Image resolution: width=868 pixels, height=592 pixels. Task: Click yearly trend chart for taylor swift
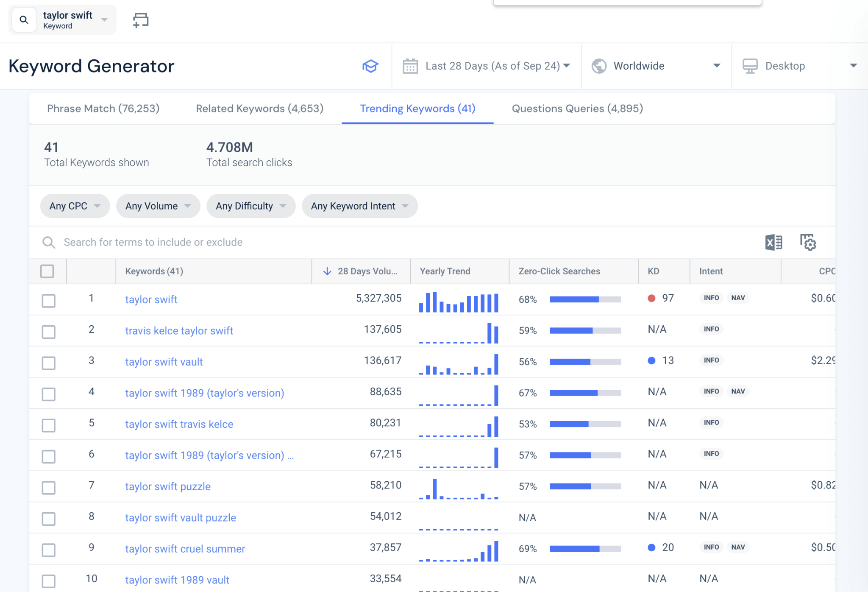coord(459,302)
